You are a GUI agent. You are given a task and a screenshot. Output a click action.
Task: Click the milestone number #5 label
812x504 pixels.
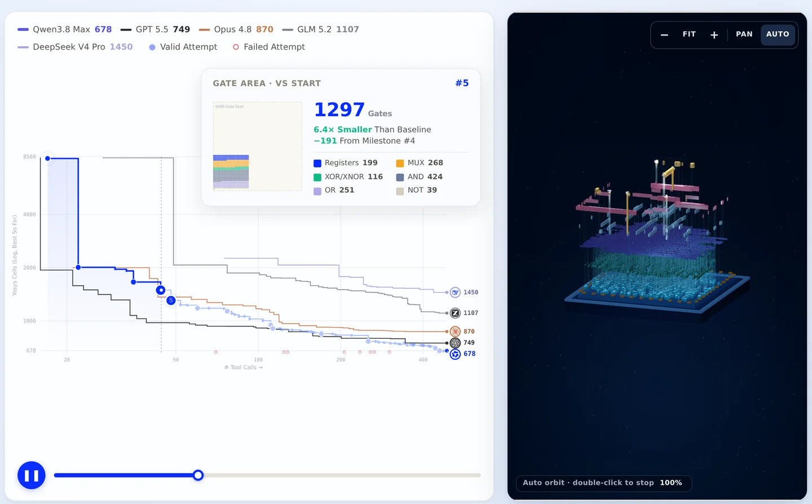pyautogui.click(x=462, y=83)
